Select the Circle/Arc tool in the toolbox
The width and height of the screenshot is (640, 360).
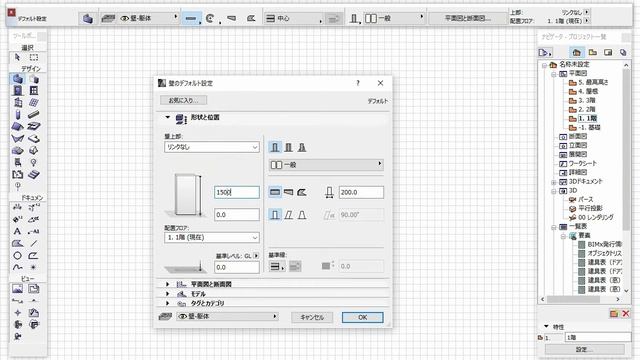pyautogui.click(x=18, y=256)
